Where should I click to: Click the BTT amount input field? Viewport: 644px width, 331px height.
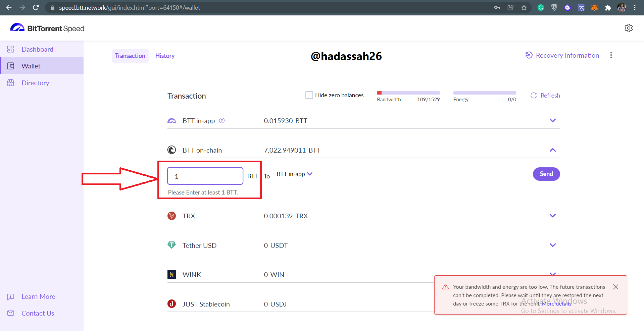[x=205, y=176]
